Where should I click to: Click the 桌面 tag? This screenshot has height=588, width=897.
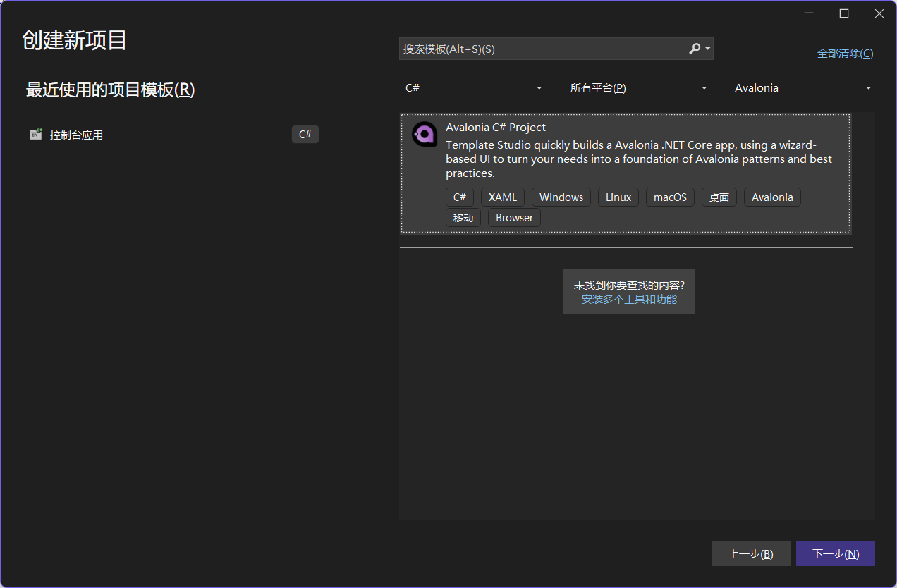pos(719,197)
